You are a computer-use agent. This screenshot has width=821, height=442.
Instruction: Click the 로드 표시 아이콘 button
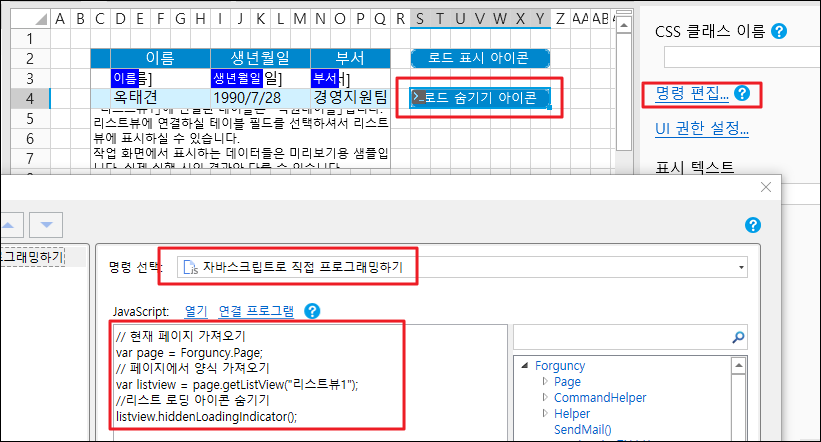[480, 59]
